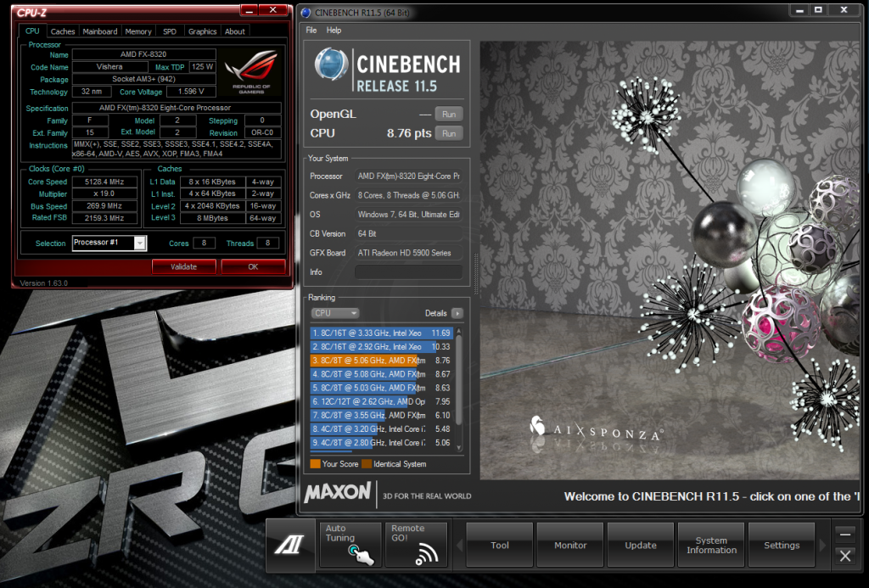Click the GFX Board field ATI Radeon HD 5900
Screen dimensions: 869x588
(x=408, y=253)
